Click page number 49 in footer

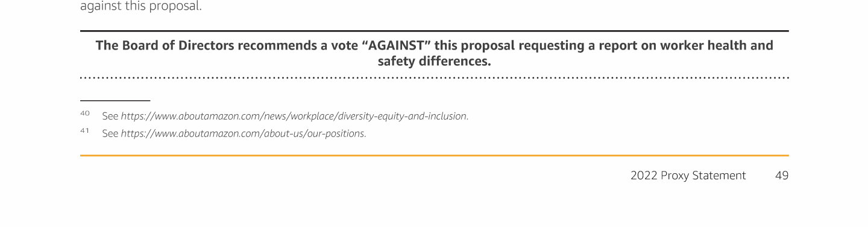pyautogui.click(x=782, y=176)
